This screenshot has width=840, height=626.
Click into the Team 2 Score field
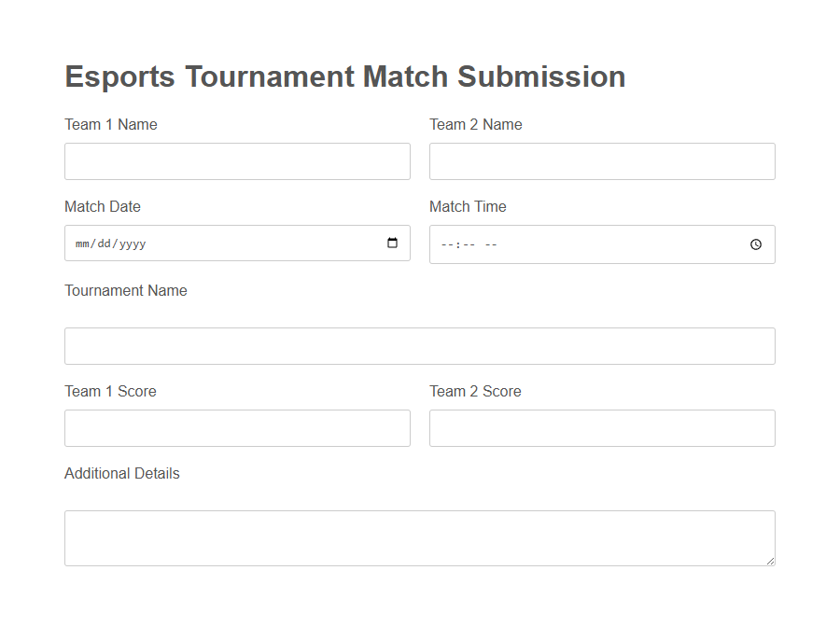(601, 427)
